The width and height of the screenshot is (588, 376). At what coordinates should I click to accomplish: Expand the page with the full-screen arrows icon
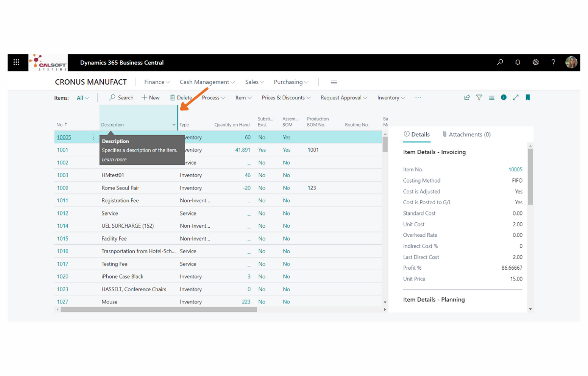click(x=515, y=97)
